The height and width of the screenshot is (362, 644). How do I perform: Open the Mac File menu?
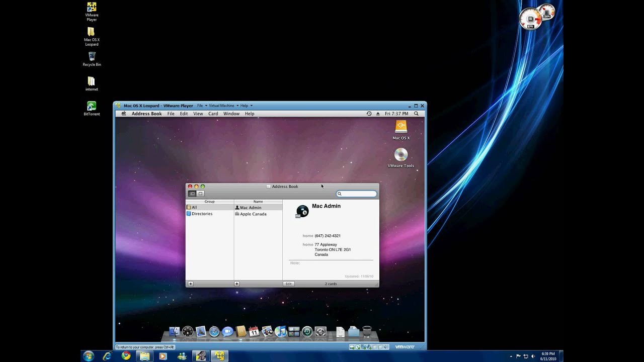point(171,114)
